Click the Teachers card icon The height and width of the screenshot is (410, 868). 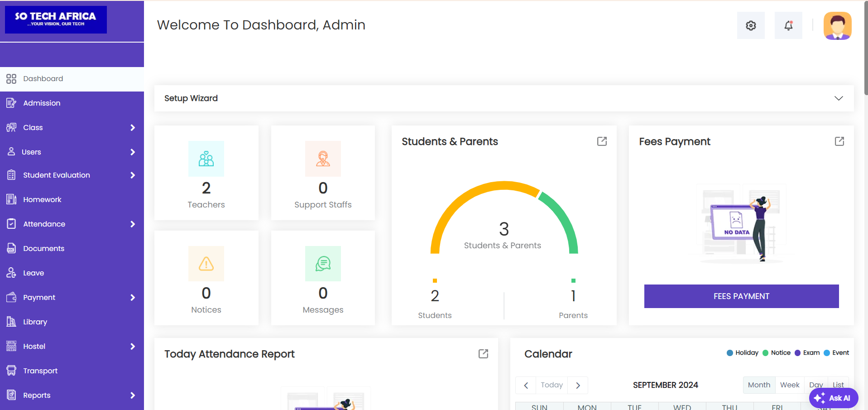coord(206,159)
